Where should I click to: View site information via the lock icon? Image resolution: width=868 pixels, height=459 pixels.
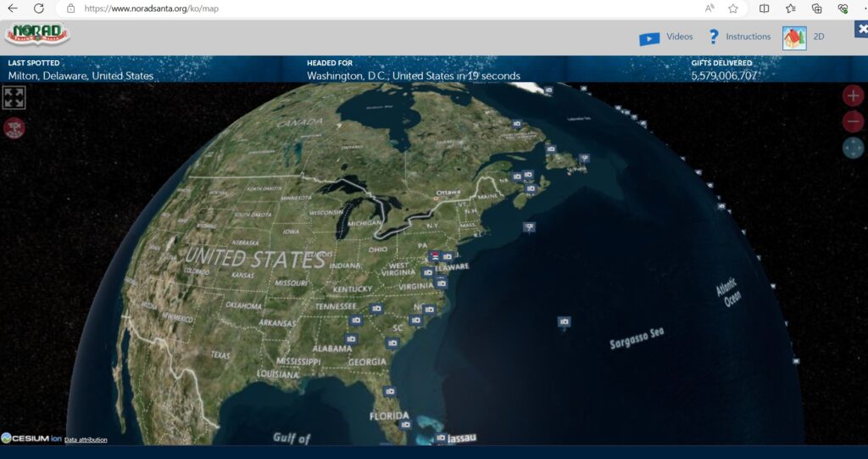(x=70, y=8)
